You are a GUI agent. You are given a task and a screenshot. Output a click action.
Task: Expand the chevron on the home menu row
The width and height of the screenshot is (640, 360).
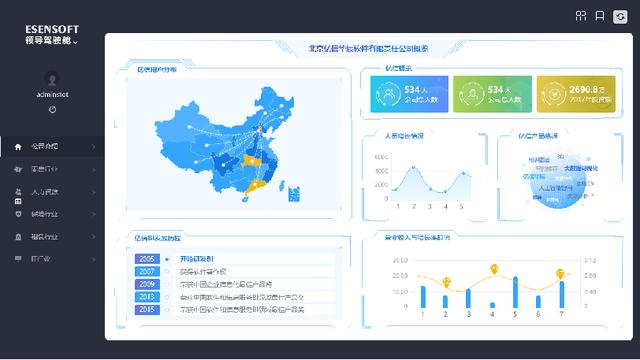point(93,147)
